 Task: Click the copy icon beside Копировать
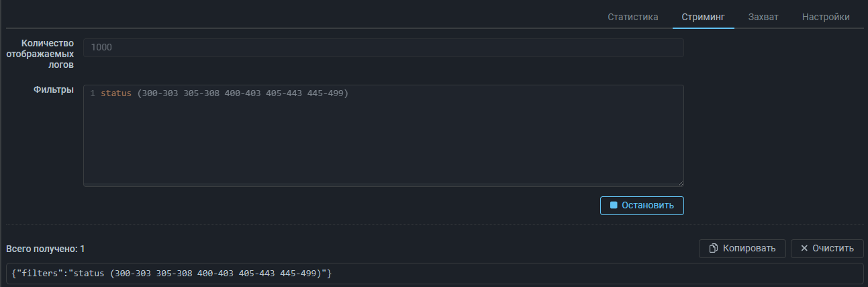(x=713, y=249)
